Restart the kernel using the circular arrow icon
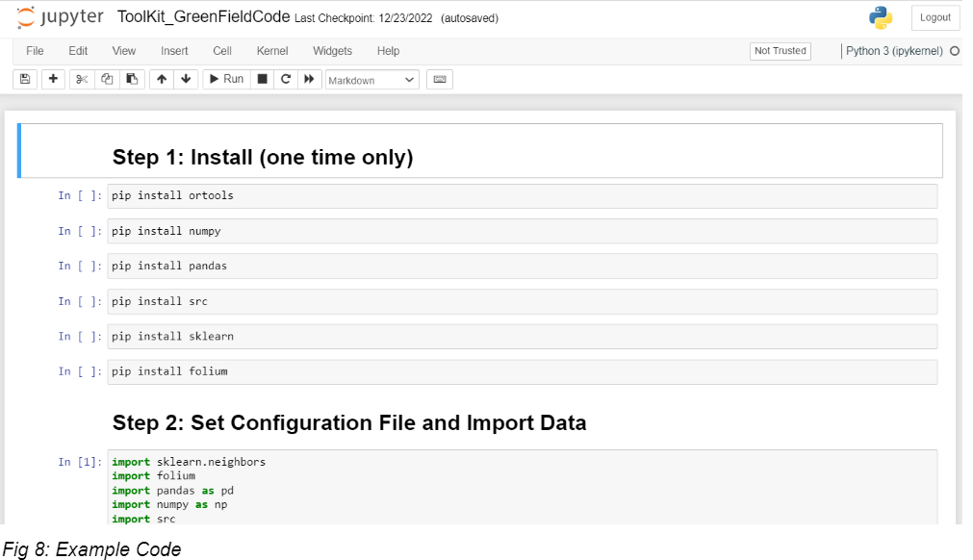This screenshot has height=560, width=973. [286, 79]
